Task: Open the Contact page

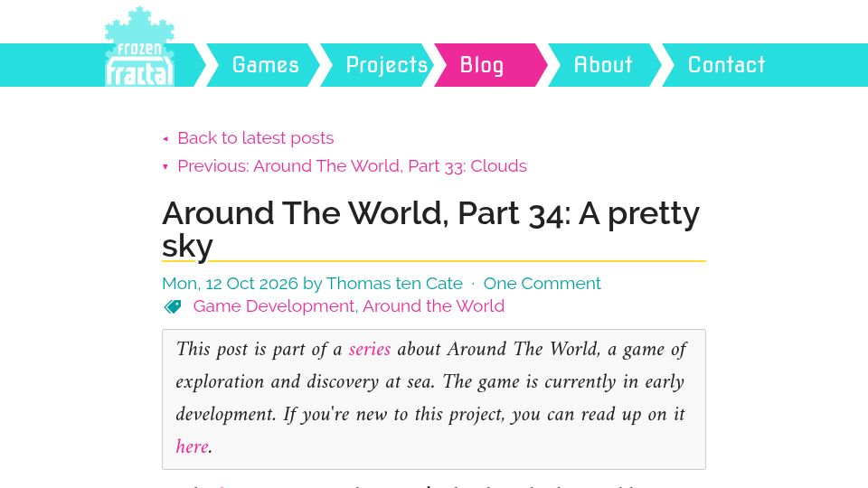Action: (x=726, y=65)
